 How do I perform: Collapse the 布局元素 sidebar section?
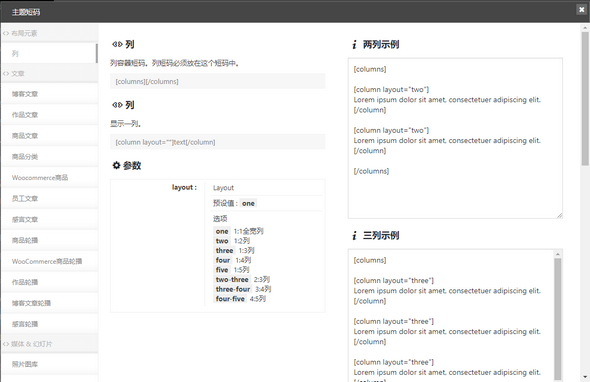pos(50,33)
